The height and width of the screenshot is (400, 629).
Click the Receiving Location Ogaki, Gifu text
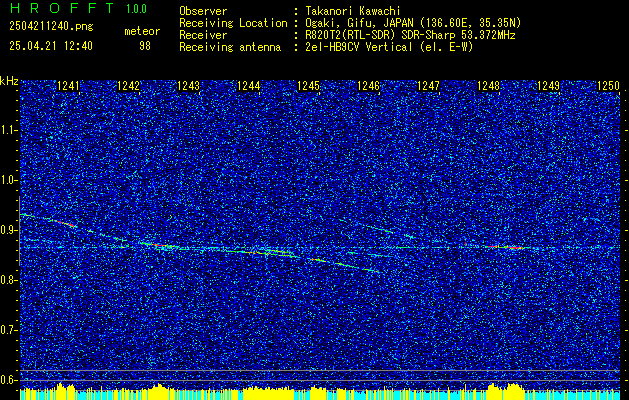point(412,23)
